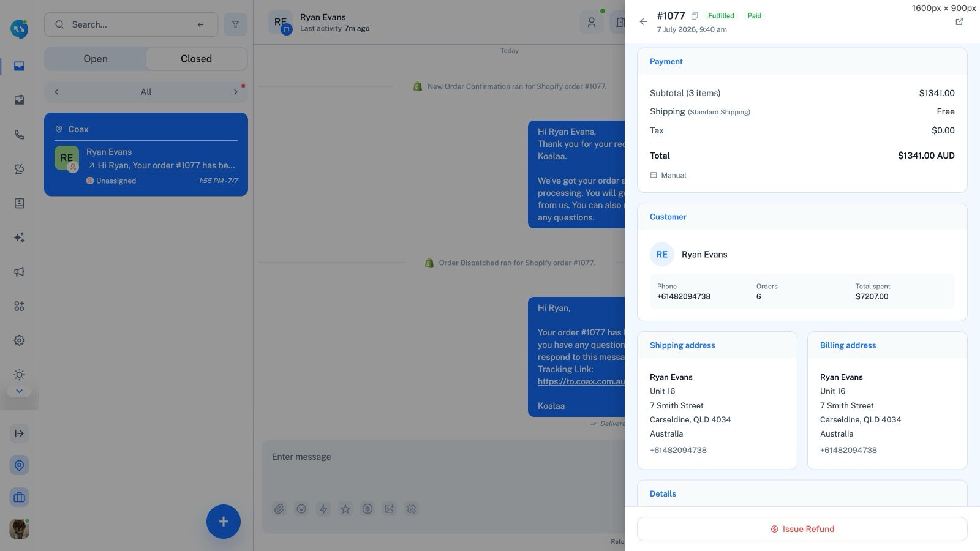The height and width of the screenshot is (551, 980).
Task: Click the assign user icon in chat header
Action: 592,22
